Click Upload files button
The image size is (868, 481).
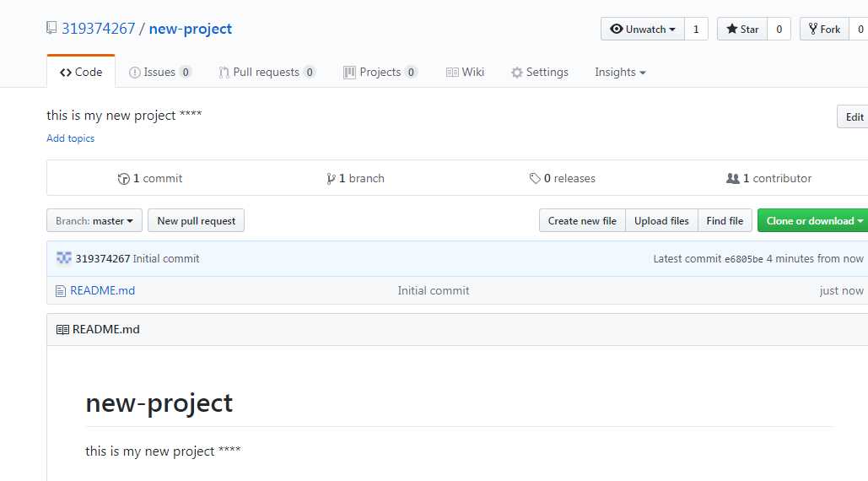[x=661, y=220]
